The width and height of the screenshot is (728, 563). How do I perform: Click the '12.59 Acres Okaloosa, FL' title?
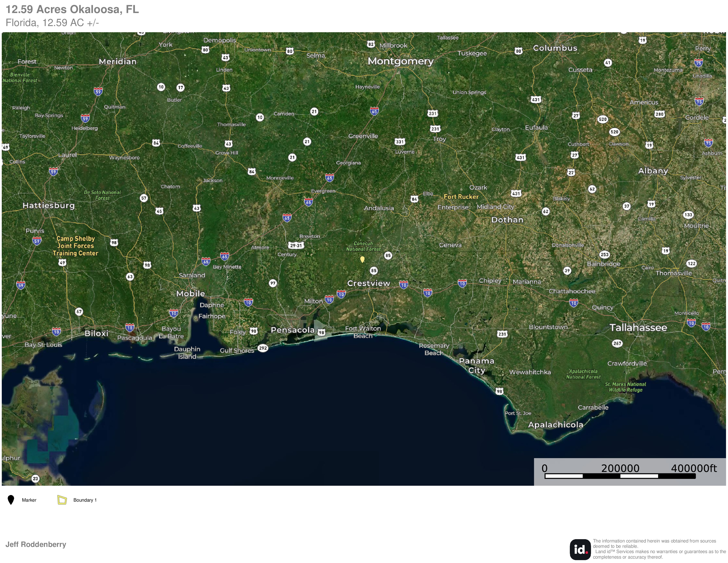point(72,9)
